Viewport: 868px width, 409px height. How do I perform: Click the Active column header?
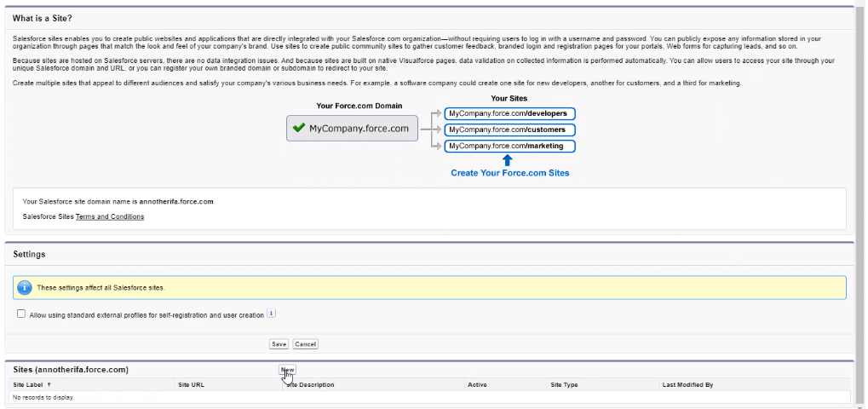point(477,384)
